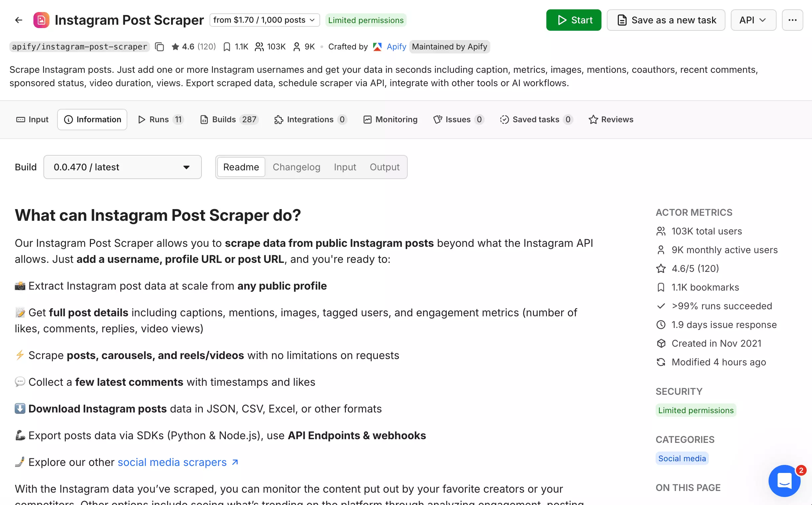Screen dimensions: 812x505
Task: Open the three-dots more options menu
Action: [792, 20]
